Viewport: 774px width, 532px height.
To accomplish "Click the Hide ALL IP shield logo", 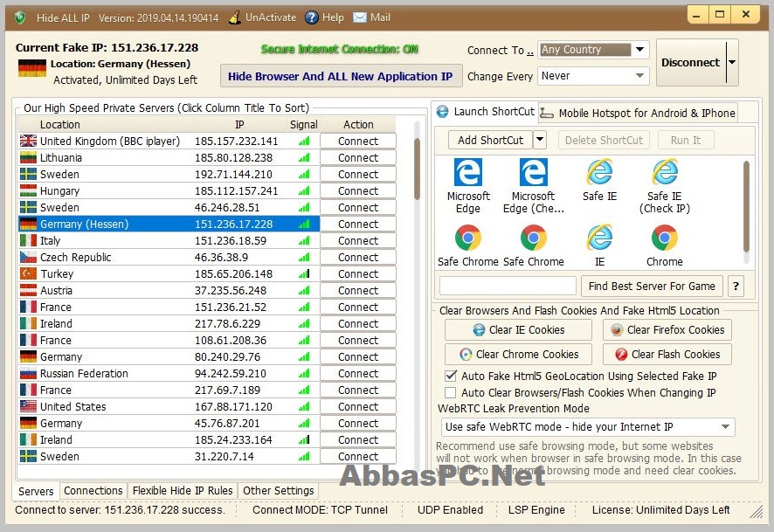I will (20, 17).
